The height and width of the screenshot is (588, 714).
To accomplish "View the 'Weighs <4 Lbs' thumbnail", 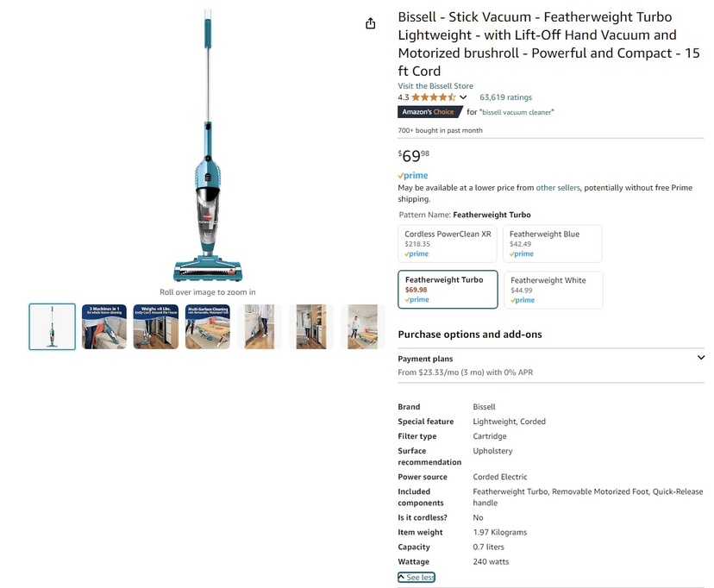I will (x=156, y=327).
